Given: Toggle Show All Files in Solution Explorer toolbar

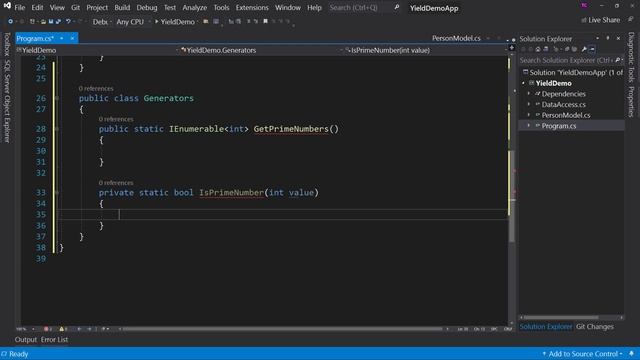Looking at the screenshot, I should [574, 49].
